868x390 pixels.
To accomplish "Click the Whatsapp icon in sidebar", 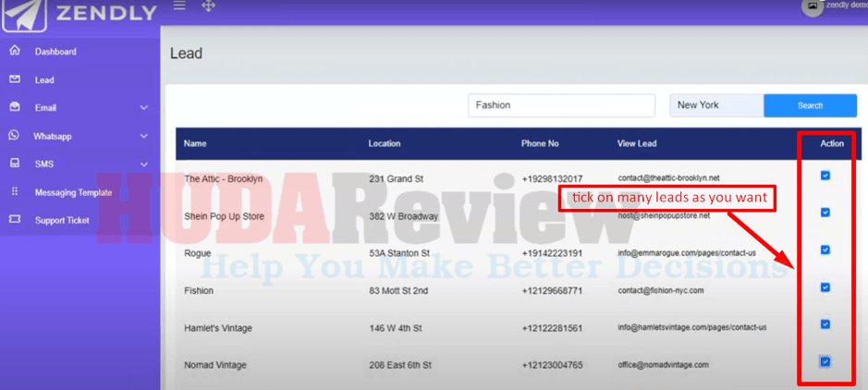I will pos(14,136).
